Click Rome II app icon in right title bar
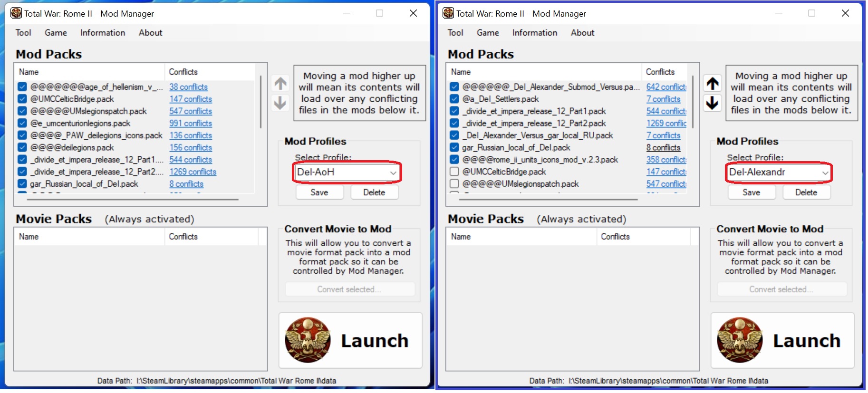 coord(448,13)
